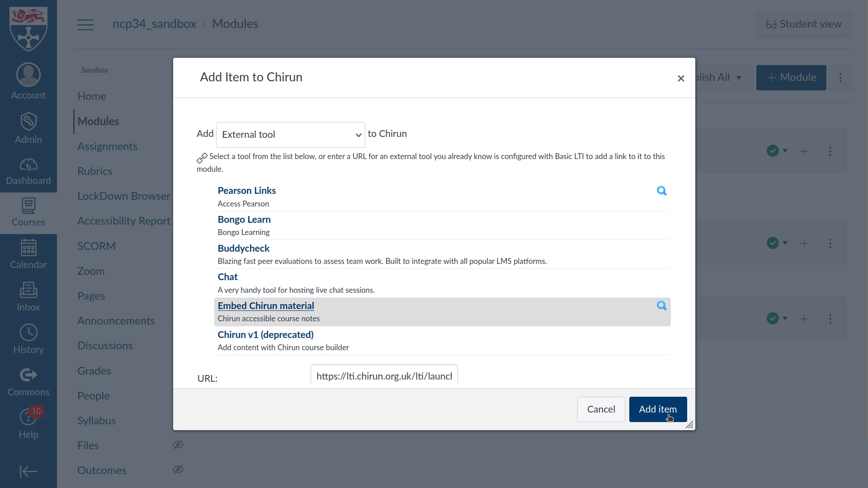868x488 pixels.
Task: Collapse the global navigation arrow
Action: tap(28, 471)
